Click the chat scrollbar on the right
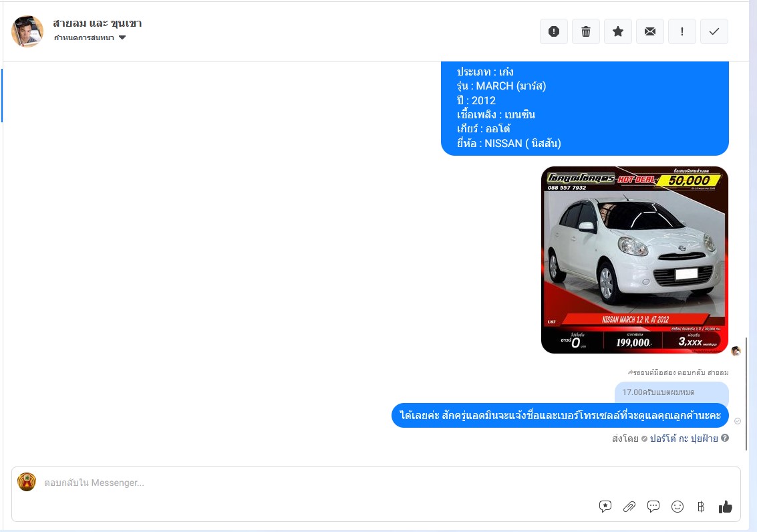The width and height of the screenshot is (757, 532). (746, 394)
